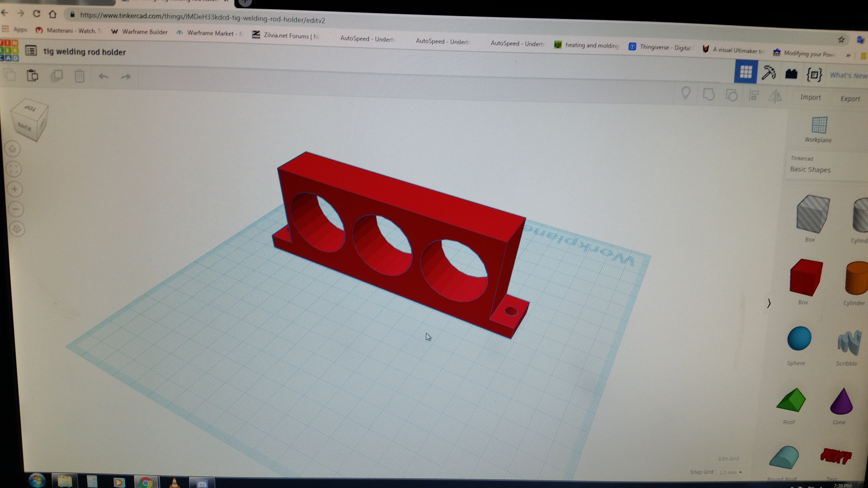Click the Export button
The height and width of the screenshot is (488, 868).
[850, 99]
